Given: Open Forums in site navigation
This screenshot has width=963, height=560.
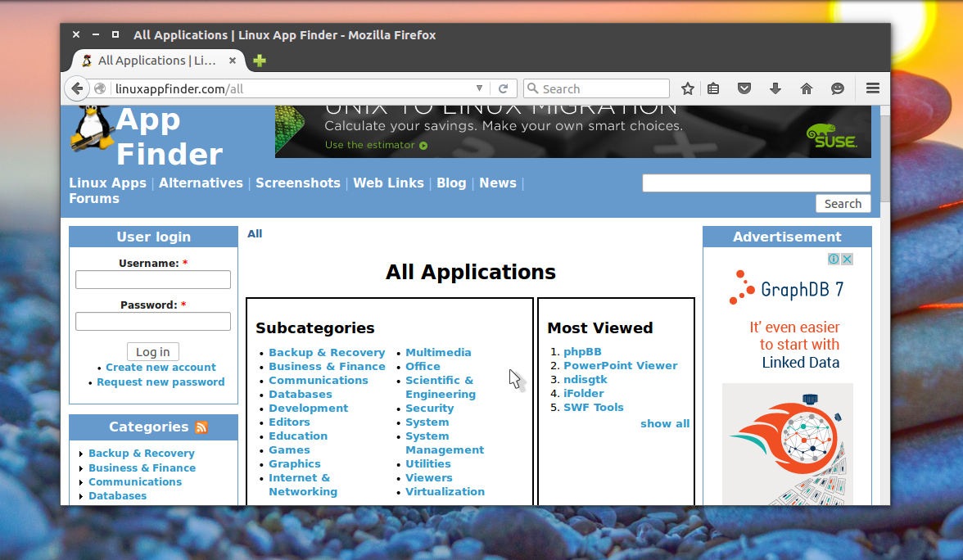Looking at the screenshot, I should [94, 199].
